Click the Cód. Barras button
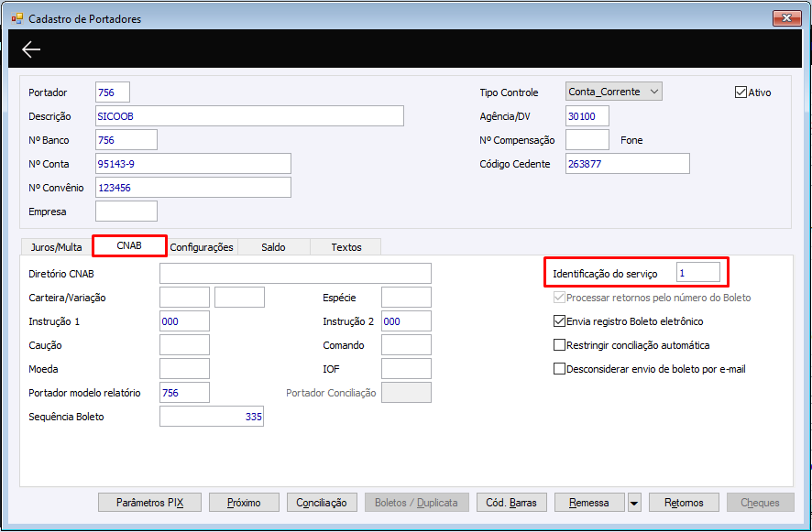Viewport: 812px width, 532px height. tap(511, 503)
